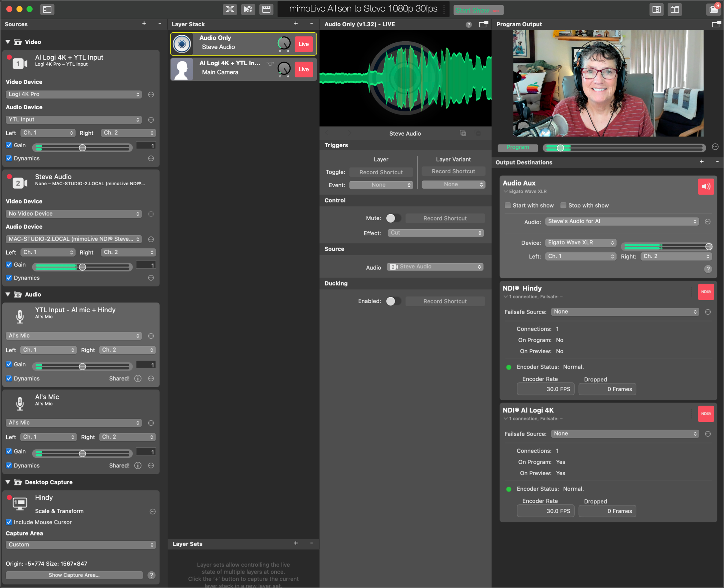
Task: Toggle Include Mouse Cursor checkbox
Action: (9, 522)
